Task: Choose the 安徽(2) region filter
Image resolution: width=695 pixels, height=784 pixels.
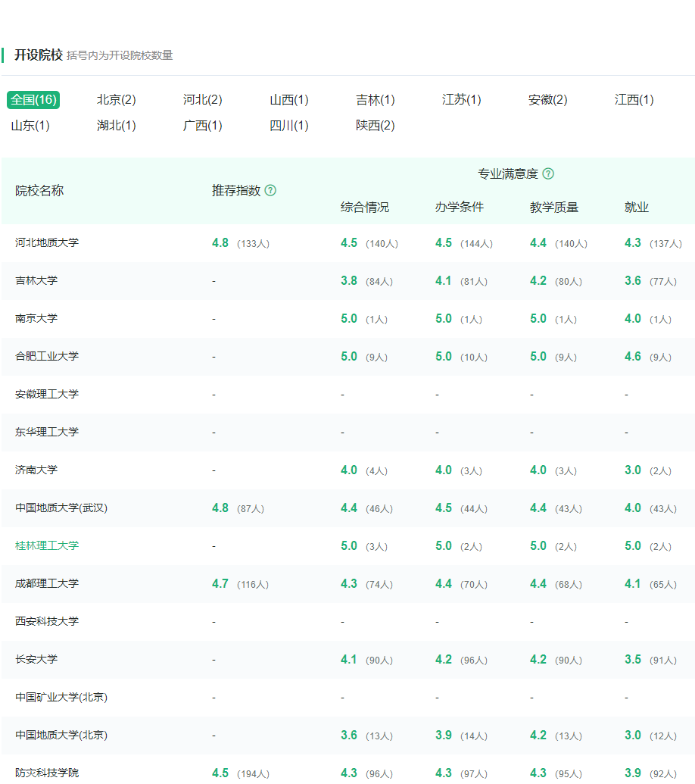Action: (548, 99)
